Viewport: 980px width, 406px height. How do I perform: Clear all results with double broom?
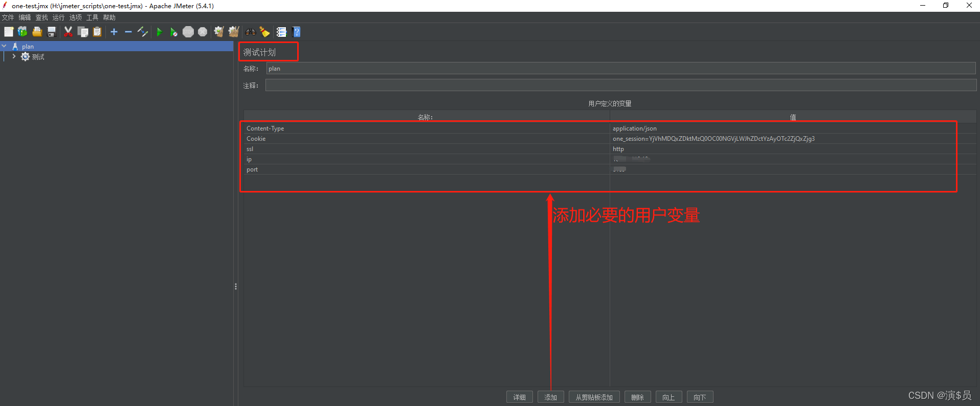[x=234, y=32]
